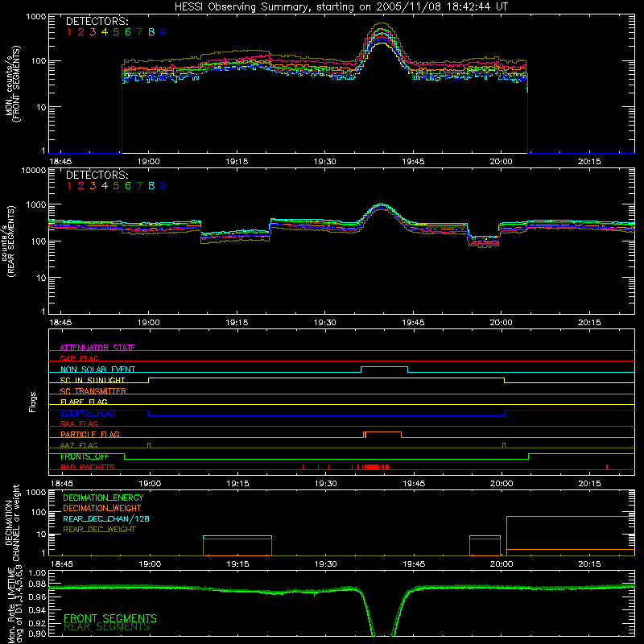Click the rear segments y-axis title
This screenshot has height=644, width=644.
pos(10,241)
